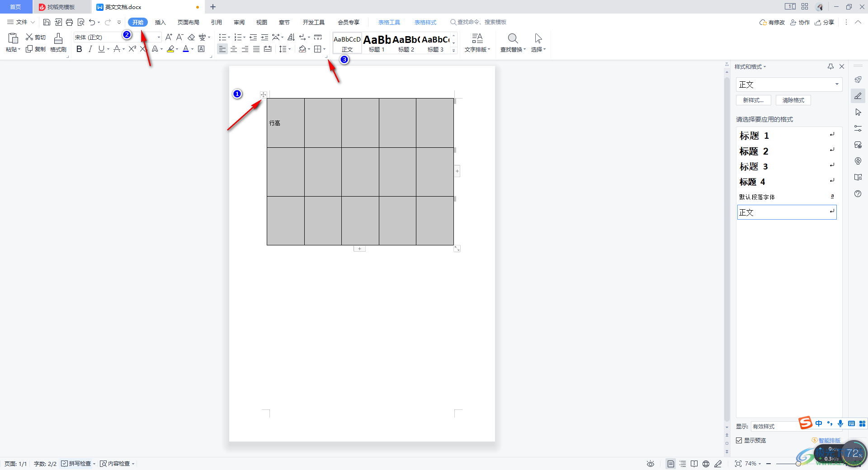The height and width of the screenshot is (470, 868).
Task: Expand the underline style dropdown arrow
Action: pos(108,49)
